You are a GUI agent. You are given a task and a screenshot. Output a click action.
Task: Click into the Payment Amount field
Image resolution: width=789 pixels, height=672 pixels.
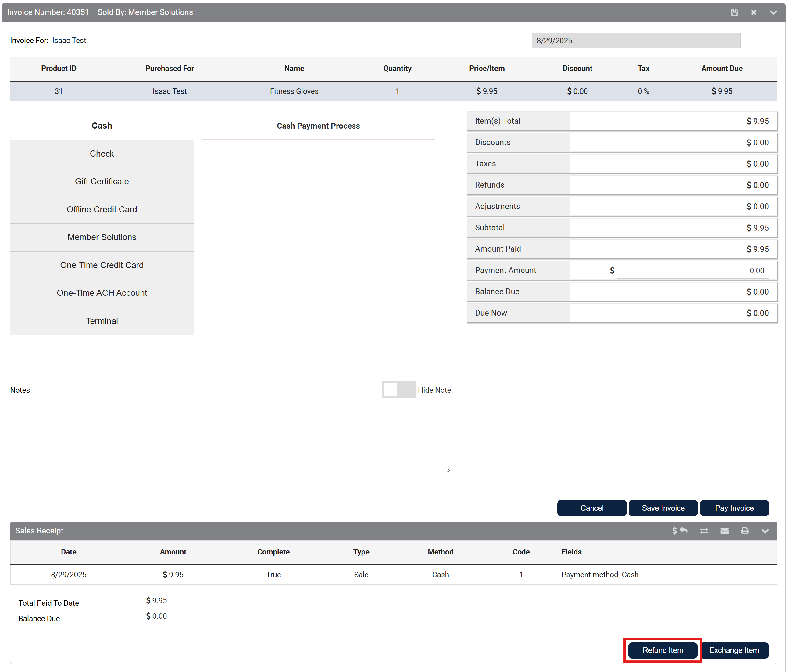(x=692, y=271)
